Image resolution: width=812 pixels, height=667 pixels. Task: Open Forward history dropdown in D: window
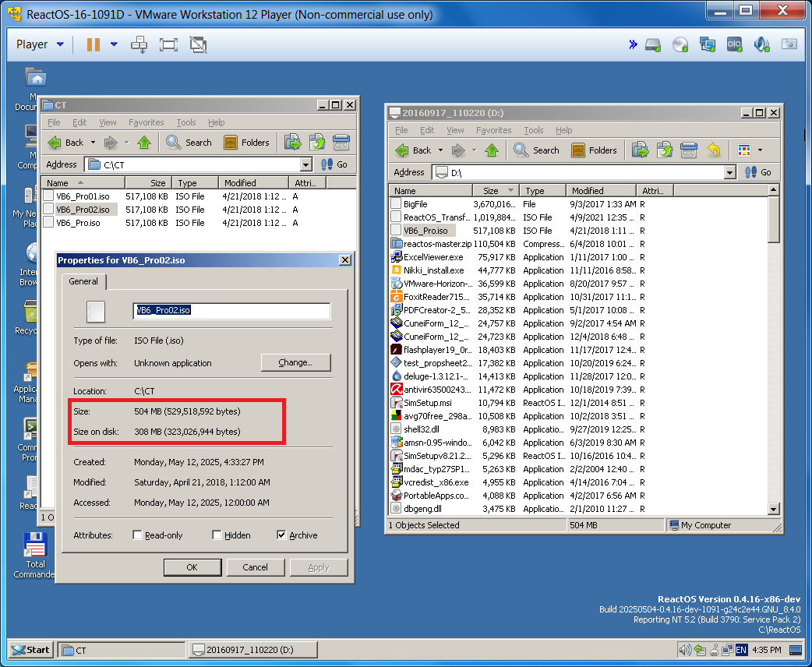[474, 150]
